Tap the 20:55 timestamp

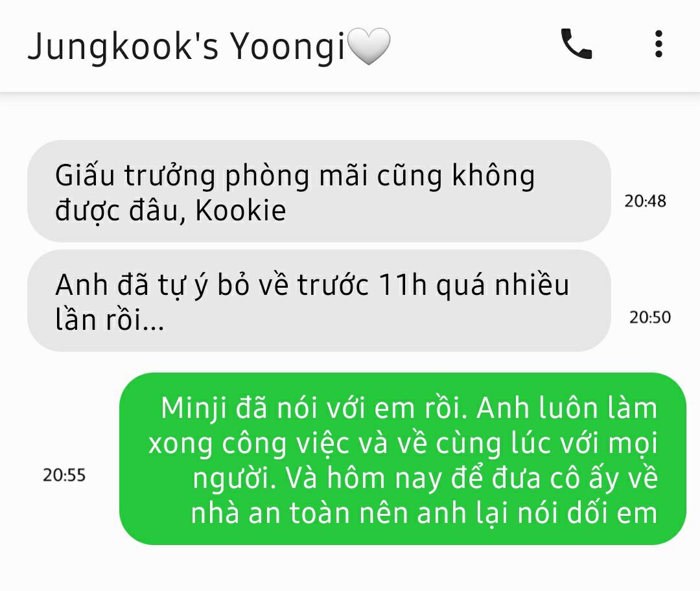point(64,475)
